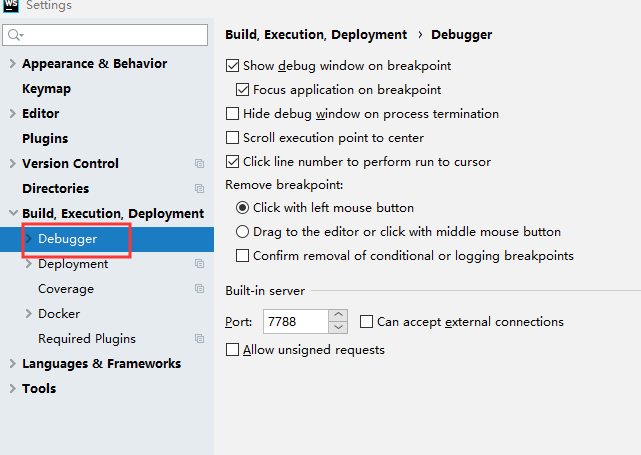
Task: Click the Port number input field
Action: tap(295, 322)
